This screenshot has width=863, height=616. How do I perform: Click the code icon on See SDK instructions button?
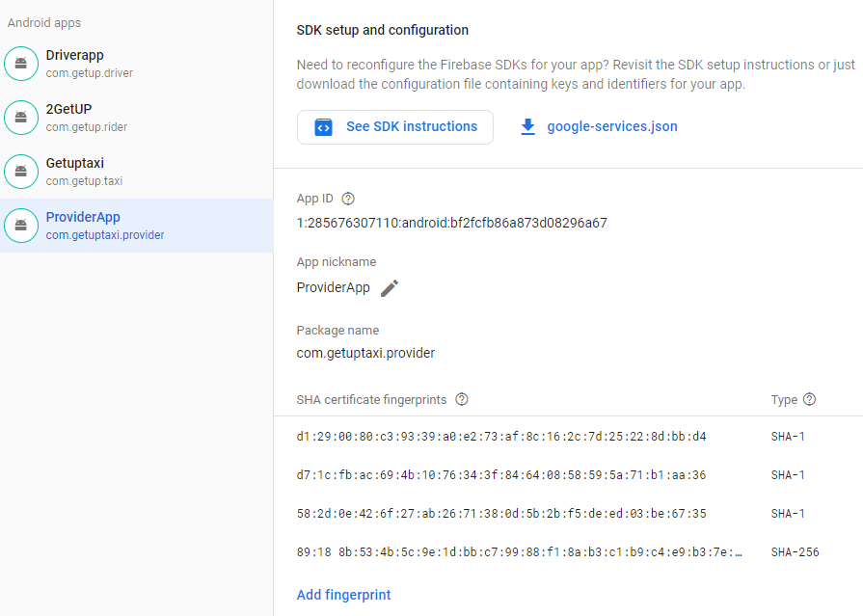tap(322, 125)
